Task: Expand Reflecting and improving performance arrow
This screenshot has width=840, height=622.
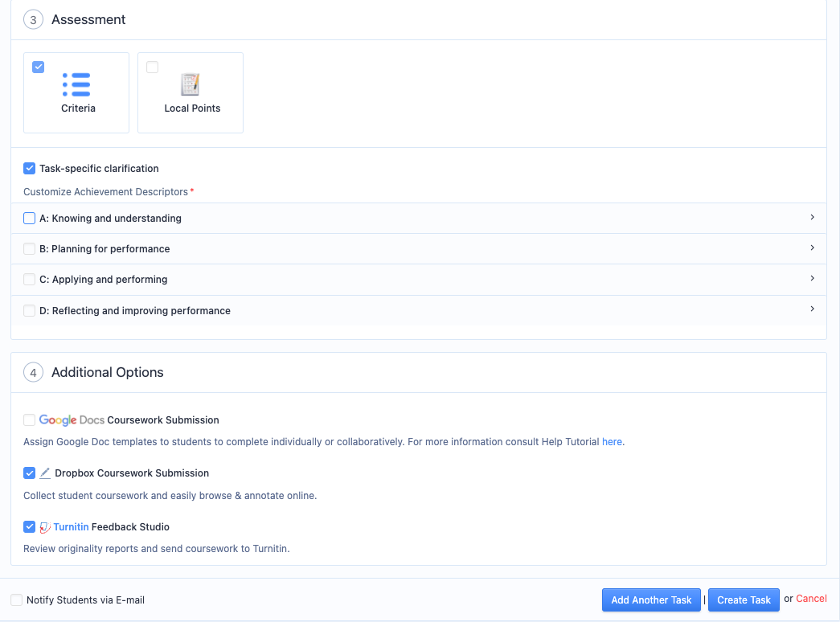Action: (812, 309)
